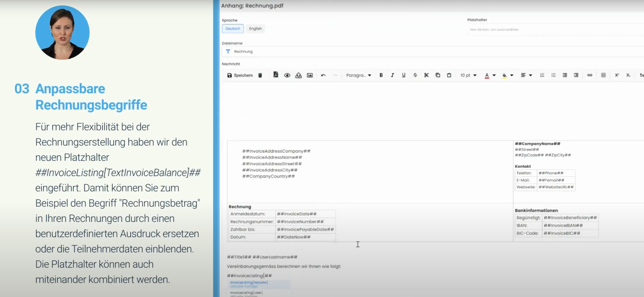Open the Paragraph format dropdown
The image size is (644, 297).
click(358, 75)
